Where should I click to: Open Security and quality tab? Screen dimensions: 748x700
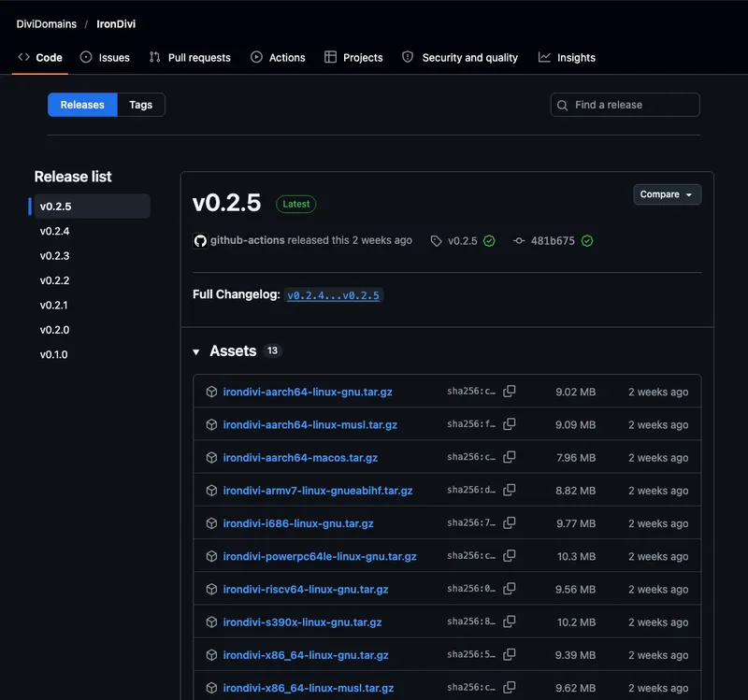460,57
